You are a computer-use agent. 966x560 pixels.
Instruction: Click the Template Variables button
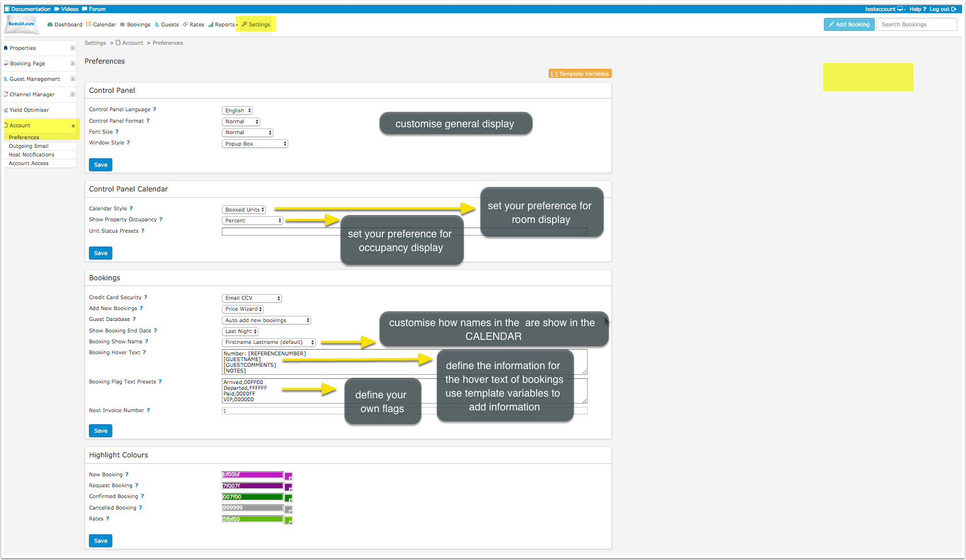pos(580,73)
